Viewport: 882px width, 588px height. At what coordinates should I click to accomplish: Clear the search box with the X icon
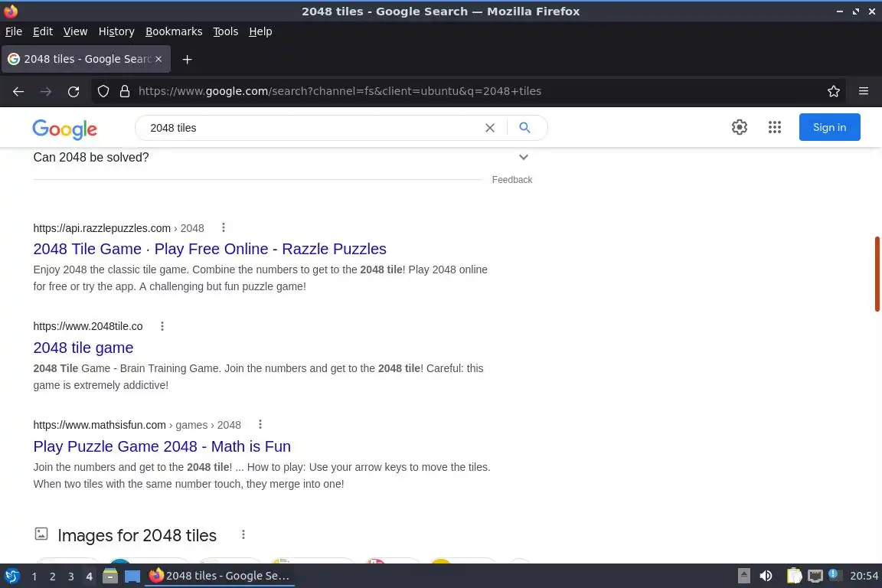[x=490, y=128]
